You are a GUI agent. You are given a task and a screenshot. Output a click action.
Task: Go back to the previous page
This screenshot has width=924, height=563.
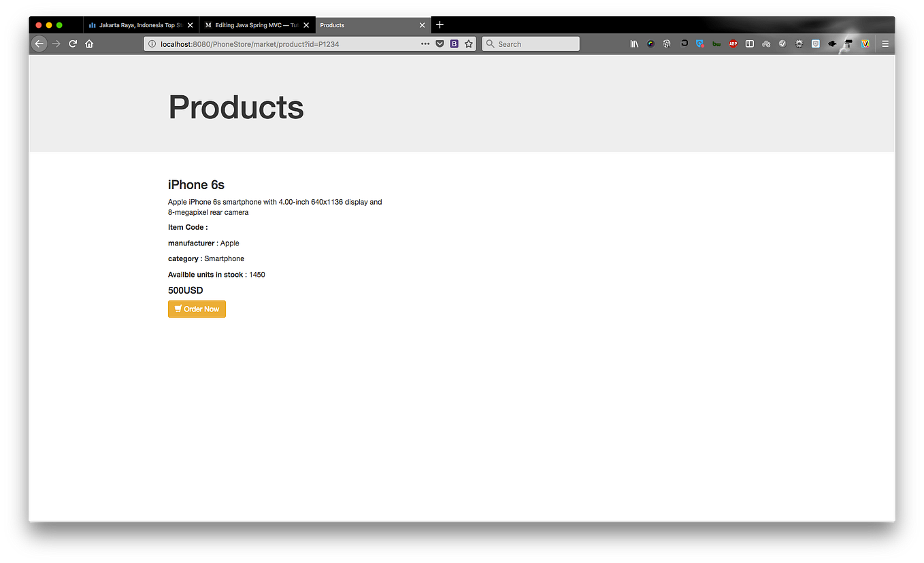coord(39,44)
